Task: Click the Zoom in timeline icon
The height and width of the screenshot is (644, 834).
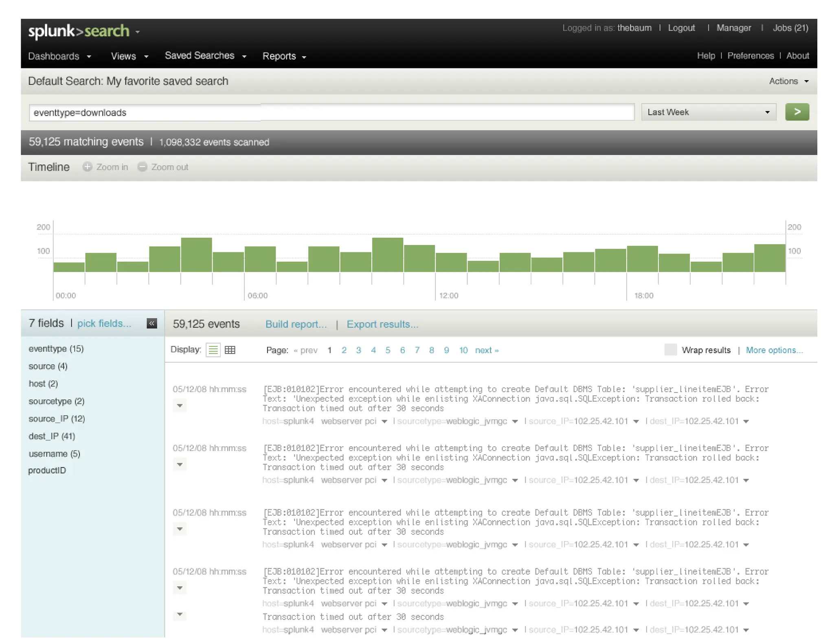Action: pos(87,167)
